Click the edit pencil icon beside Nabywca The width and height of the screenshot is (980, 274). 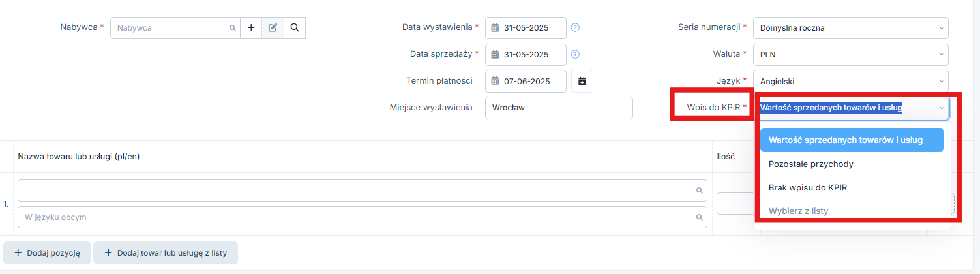point(273,28)
